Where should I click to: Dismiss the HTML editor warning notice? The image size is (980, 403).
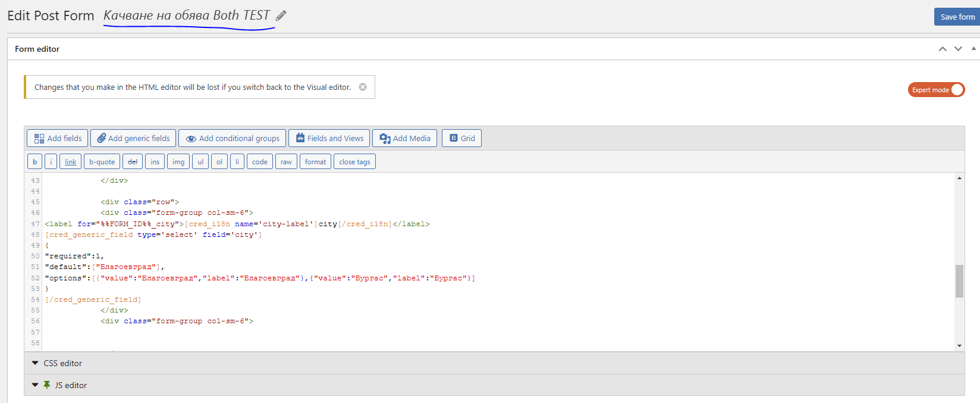363,87
